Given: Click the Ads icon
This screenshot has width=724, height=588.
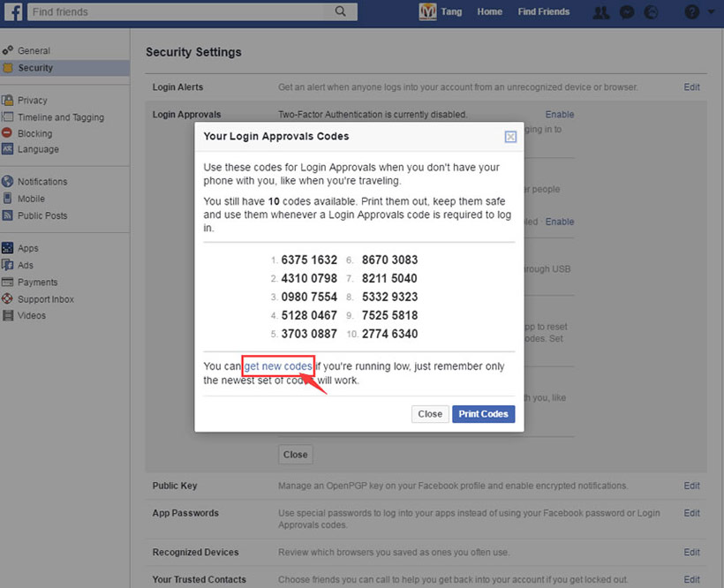Looking at the screenshot, I should [x=7, y=265].
